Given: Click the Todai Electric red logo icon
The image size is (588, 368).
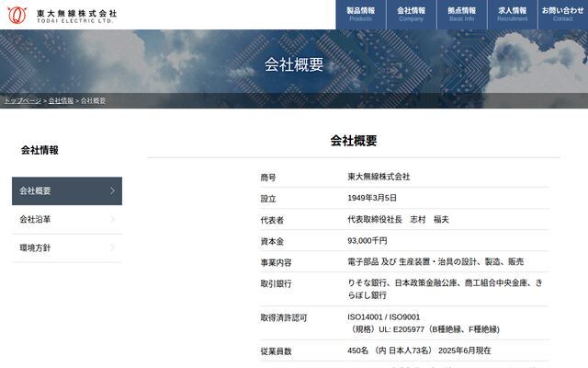Looking at the screenshot, I should (17, 16).
